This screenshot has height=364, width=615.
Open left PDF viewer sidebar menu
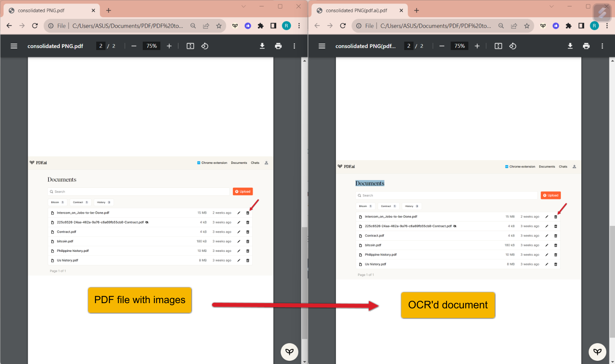pyautogui.click(x=14, y=46)
